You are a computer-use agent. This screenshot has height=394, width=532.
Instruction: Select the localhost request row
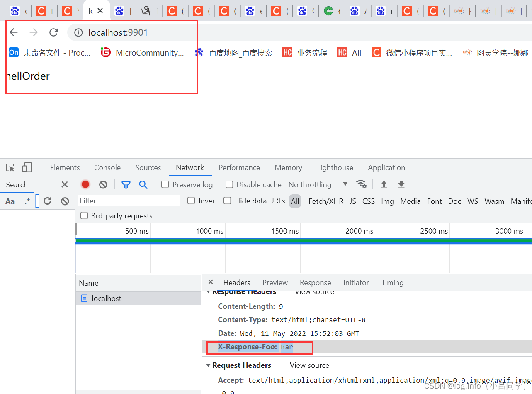138,299
